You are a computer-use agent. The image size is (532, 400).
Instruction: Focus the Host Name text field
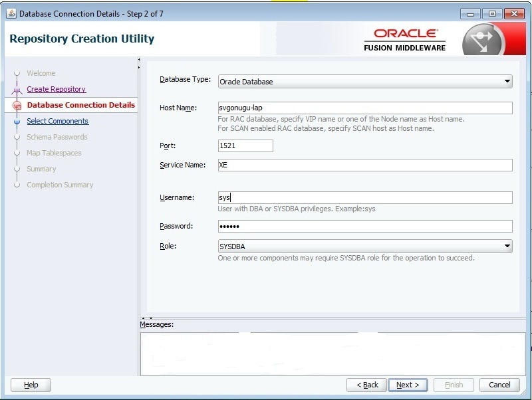(364, 108)
